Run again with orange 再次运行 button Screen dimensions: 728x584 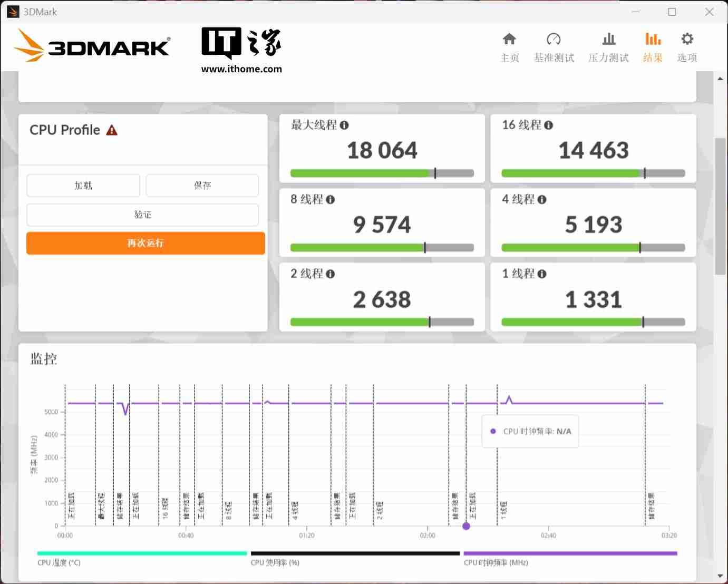(145, 243)
